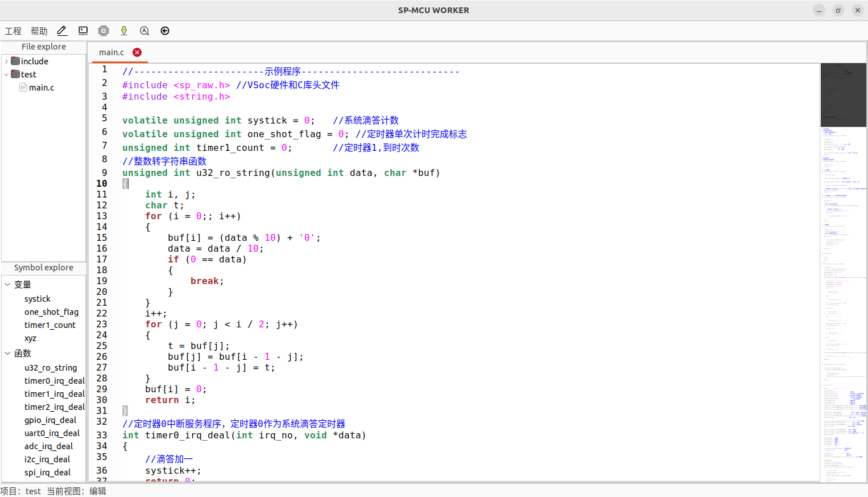The image size is (868, 497).
Task: Click line number 10 in the gutter
Action: pos(101,183)
